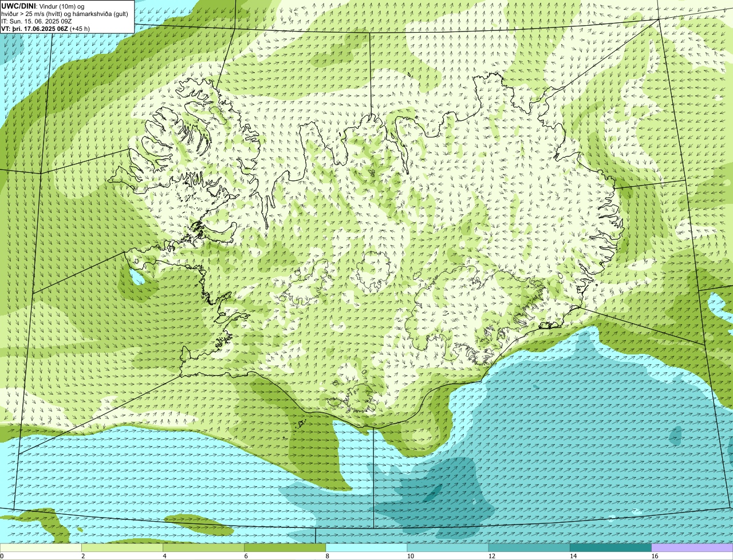Screen dimensions: 733x560
Task: Click the lavender legend swatch above 16 m/s
Action: pos(692,548)
